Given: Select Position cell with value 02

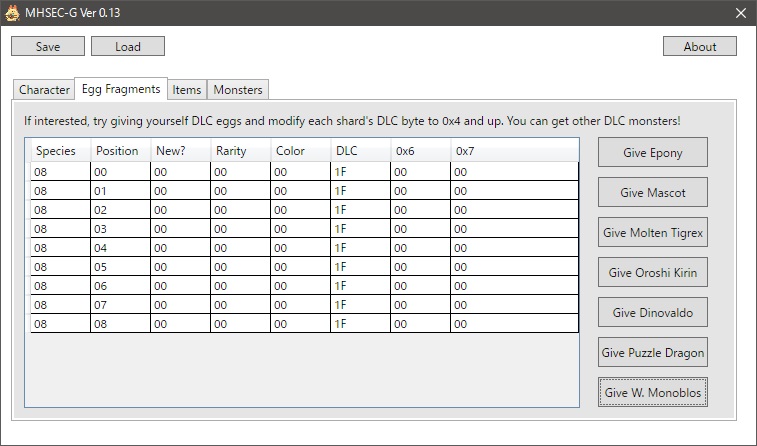Looking at the screenshot, I should point(121,209).
